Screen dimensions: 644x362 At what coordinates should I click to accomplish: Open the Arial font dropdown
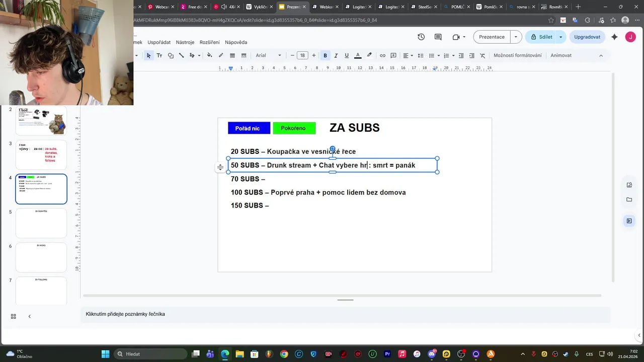click(x=269, y=55)
